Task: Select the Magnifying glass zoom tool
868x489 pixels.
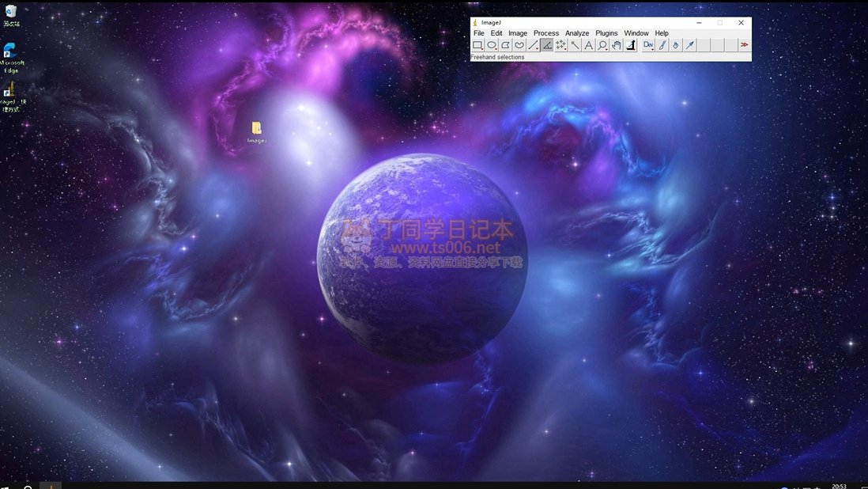Action: pos(602,46)
